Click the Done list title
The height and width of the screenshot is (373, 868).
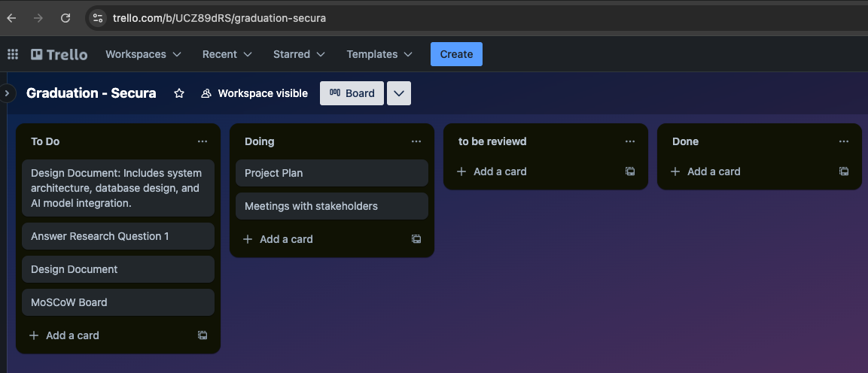point(685,141)
